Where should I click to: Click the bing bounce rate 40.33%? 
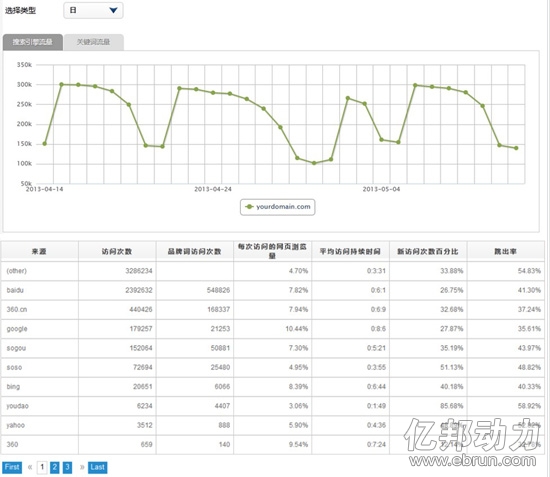[x=529, y=387]
